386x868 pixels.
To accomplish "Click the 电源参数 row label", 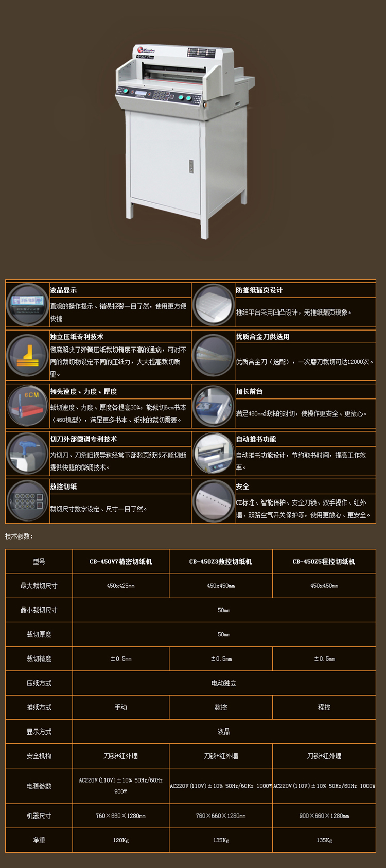I will pos(39,786).
